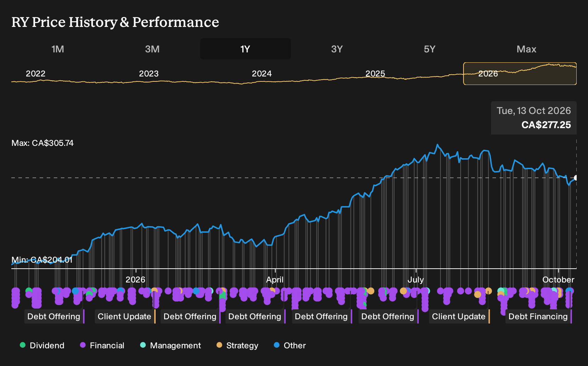Click the highlighted range selector in the overview strip
Viewport: 588px width, 366px height.
(520, 74)
